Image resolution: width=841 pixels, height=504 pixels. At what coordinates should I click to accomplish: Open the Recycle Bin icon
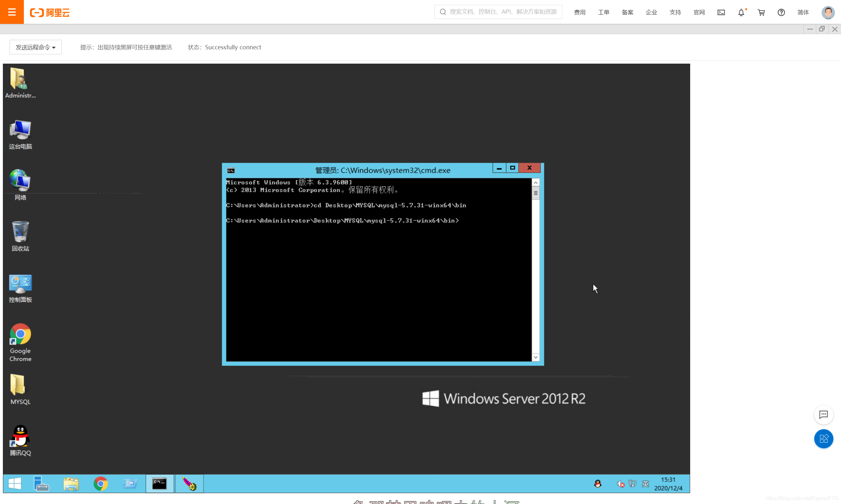20,236
